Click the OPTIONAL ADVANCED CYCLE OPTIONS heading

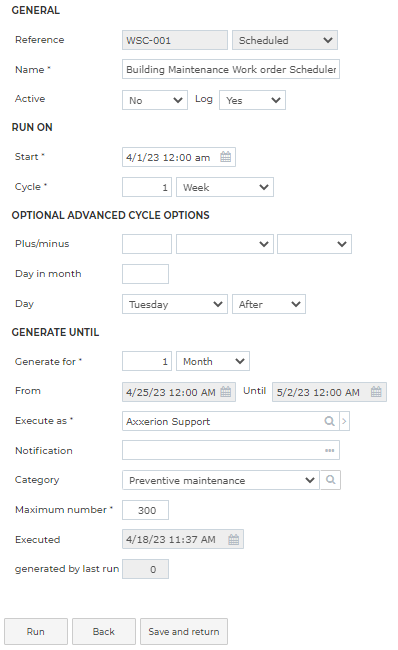click(x=111, y=215)
